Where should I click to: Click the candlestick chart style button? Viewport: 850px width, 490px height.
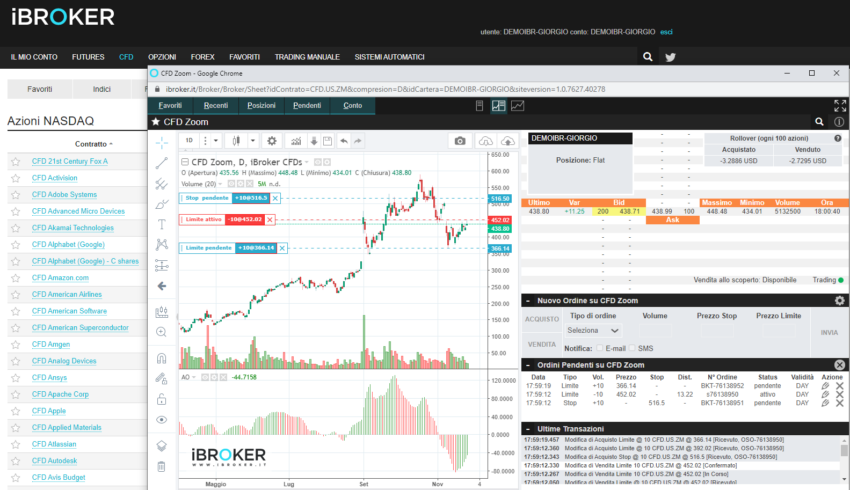pyautogui.click(x=236, y=141)
